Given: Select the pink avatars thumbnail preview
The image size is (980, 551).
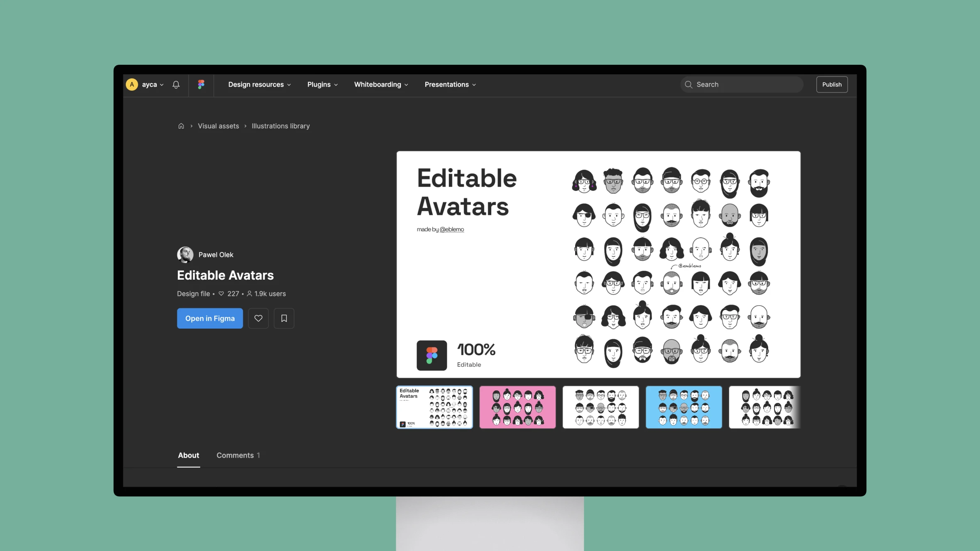Looking at the screenshot, I should tap(517, 407).
